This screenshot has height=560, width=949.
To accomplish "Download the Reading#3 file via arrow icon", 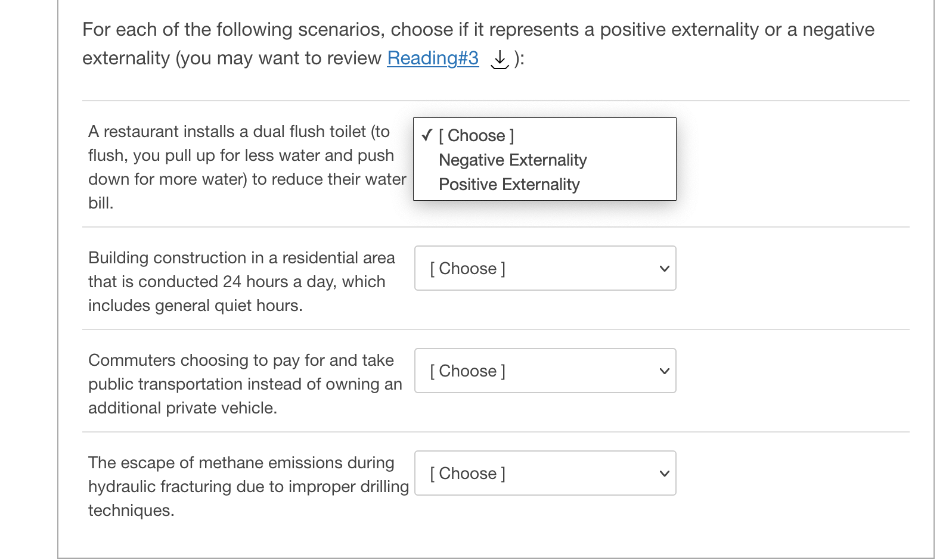I will coord(500,59).
